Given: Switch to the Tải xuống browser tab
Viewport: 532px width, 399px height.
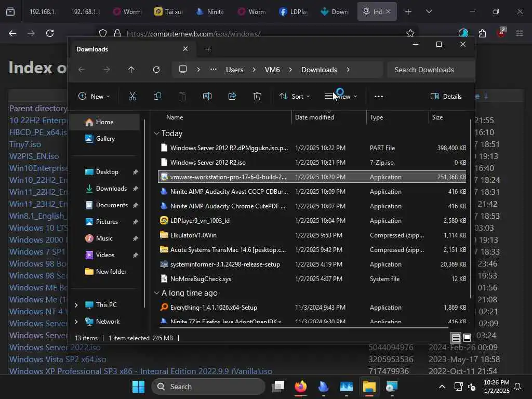Looking at the screenshot, I should click(x=168, y=11).
